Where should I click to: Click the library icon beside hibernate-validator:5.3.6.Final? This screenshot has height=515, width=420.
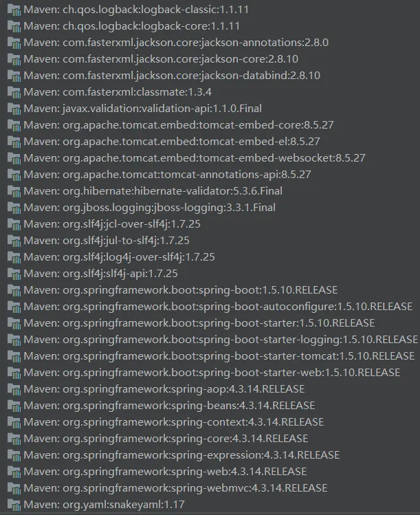pyautogui.click(x=14, y=191)
